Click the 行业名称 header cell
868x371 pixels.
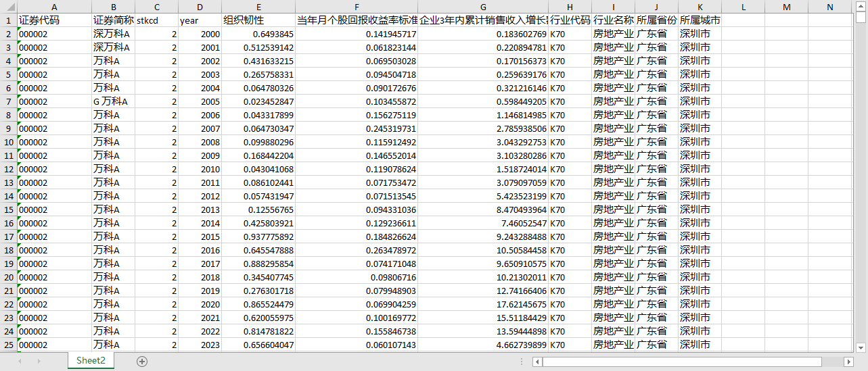click(613, 20)
